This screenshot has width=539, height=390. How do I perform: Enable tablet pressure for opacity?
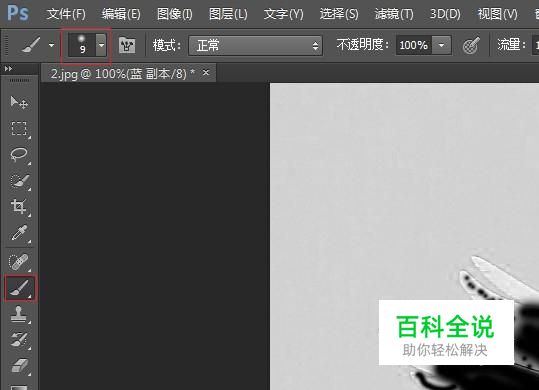point(471,45)
